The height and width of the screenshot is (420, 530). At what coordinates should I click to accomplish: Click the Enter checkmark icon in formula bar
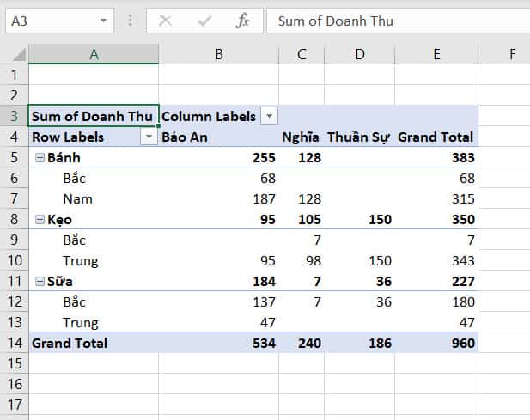tap(204, 21)
